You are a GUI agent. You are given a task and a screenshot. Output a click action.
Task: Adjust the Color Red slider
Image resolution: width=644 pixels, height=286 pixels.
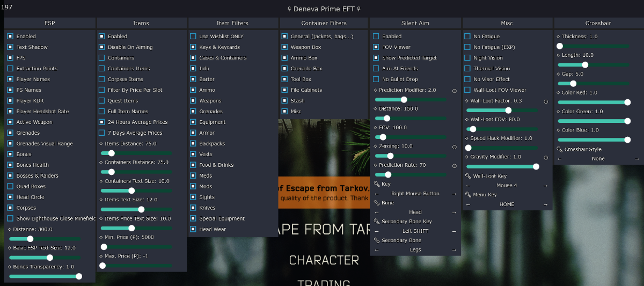click(594, 102)
